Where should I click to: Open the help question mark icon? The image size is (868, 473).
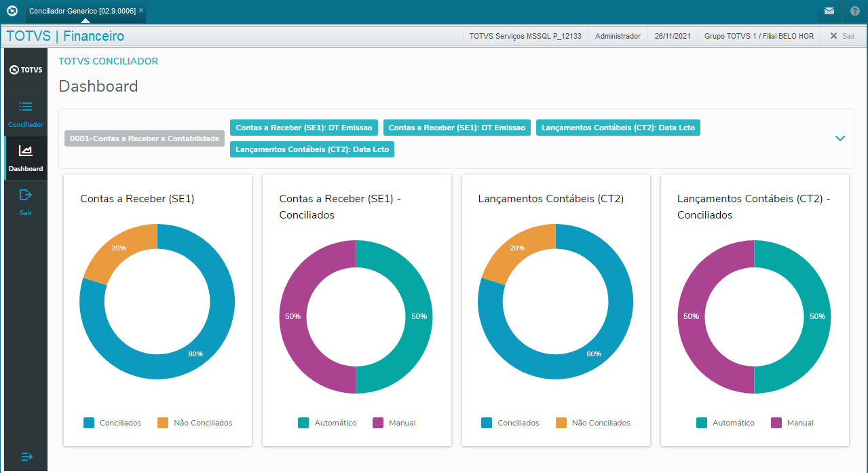click(x=854, y=11)
